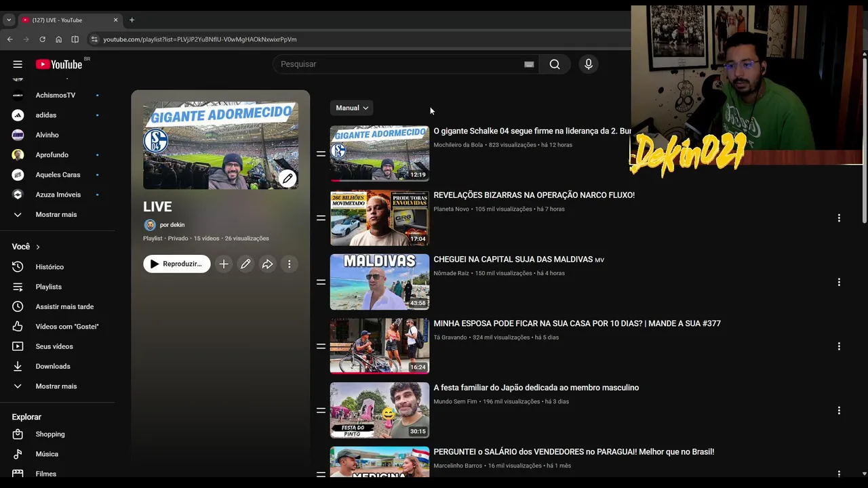Start voice search with the microphone icon
The image size is (868, 488).
(589, 64)
